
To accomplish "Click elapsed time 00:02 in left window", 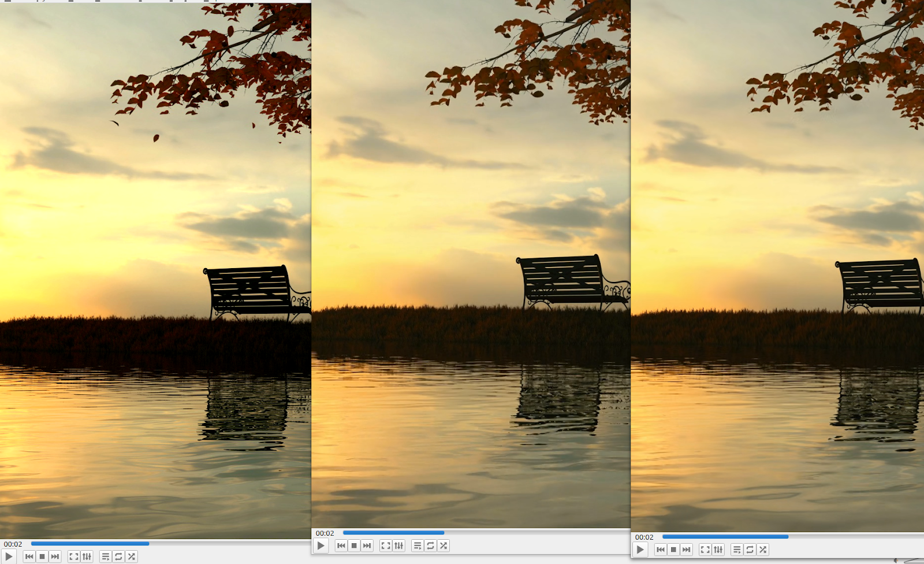I will pos(13,544).
